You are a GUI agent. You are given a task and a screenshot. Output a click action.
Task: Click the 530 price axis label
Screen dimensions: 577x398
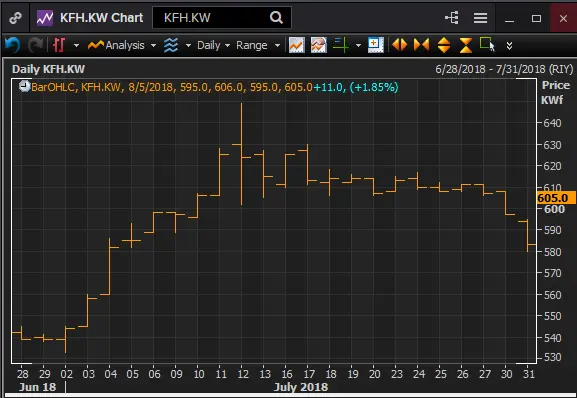point(552,357)
